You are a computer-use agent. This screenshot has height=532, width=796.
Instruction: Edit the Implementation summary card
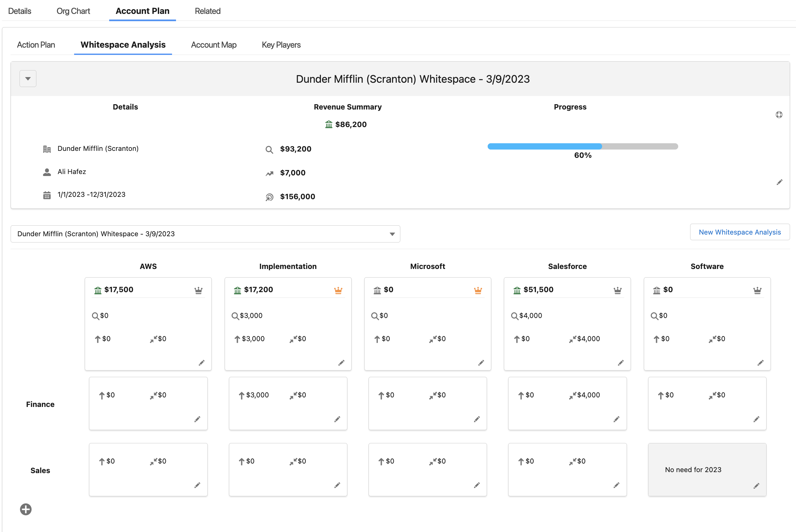pos(341,363)
